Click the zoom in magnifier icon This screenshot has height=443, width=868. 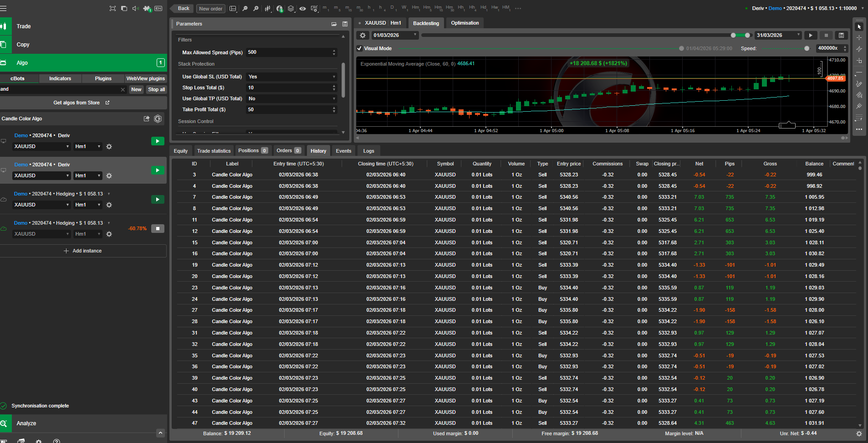[x=256, y=9]
